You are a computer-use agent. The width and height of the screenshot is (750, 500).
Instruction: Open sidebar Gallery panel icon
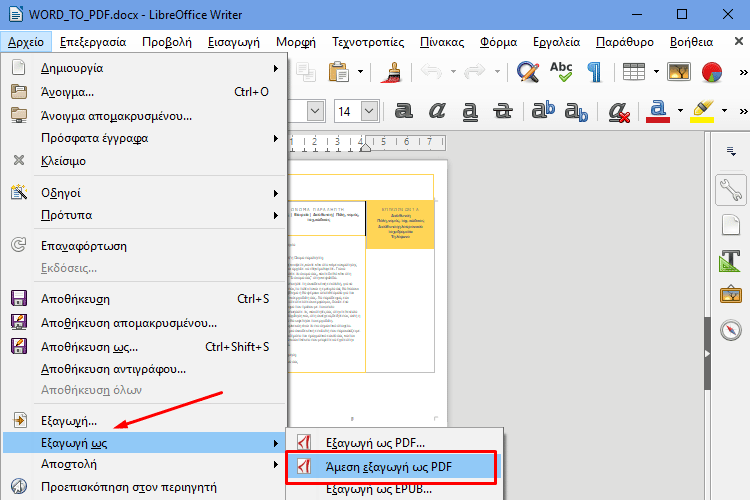point(731,294)
